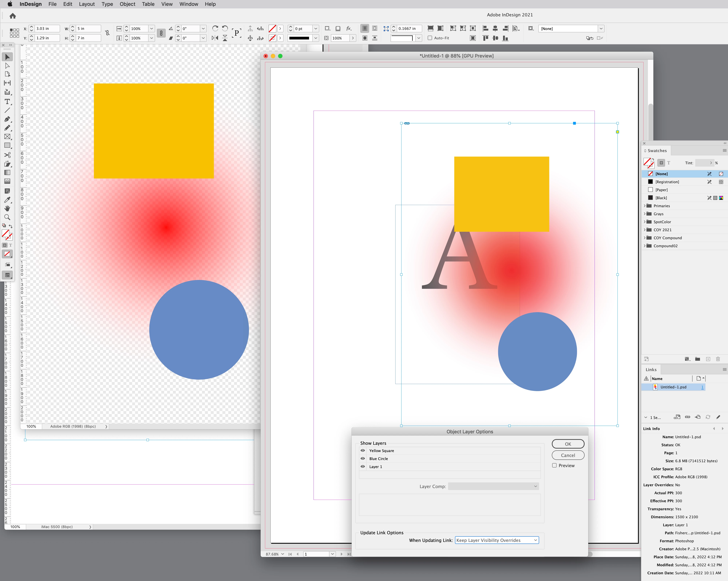This screenshot has height=581, width=728.
Task: Select the Scissors tool
Action: [7, 155]
